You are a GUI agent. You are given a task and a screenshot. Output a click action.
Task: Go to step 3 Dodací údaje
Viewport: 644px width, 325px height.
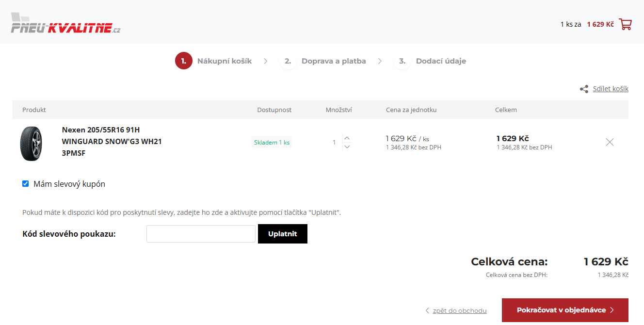point(430,61)
